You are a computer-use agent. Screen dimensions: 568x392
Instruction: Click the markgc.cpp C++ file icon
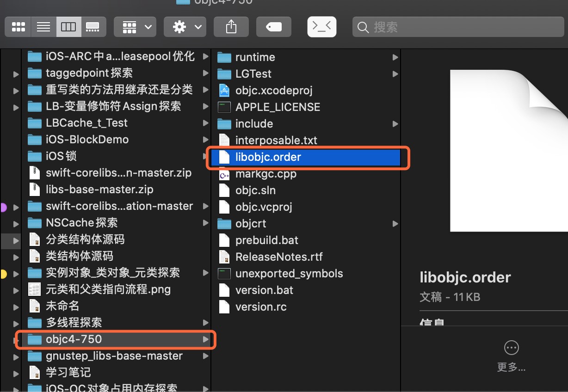click(x=224, y=175)
